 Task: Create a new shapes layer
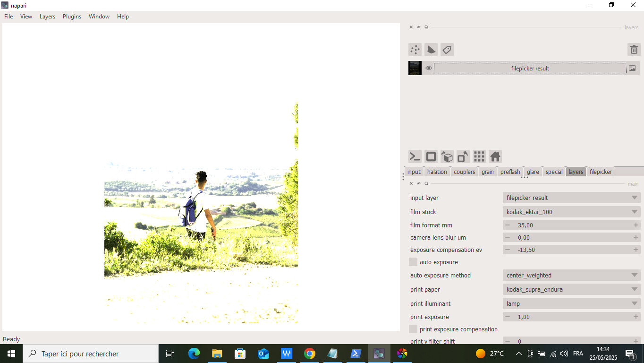click(431, 50)
